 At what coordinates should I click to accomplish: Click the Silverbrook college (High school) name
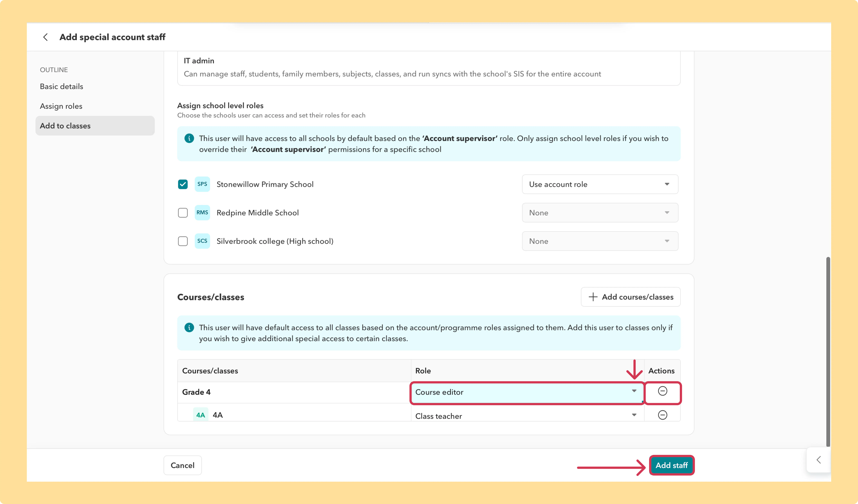coord(275,241)
